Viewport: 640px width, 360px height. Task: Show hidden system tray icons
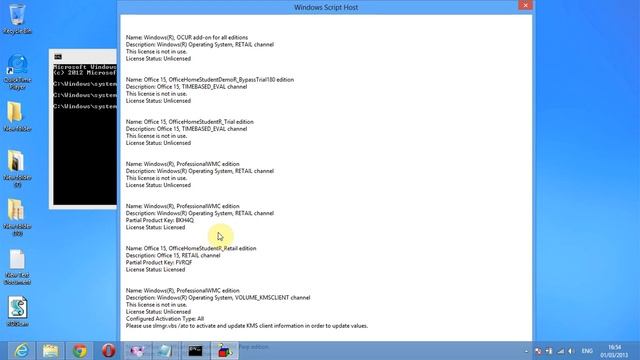526,351
